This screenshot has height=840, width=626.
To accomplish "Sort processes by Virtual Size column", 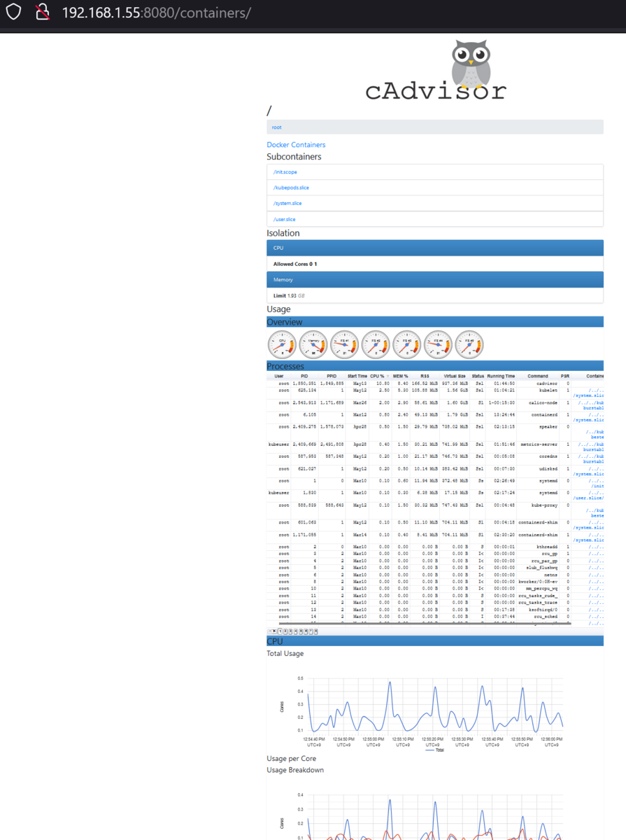I will point(455,376).
